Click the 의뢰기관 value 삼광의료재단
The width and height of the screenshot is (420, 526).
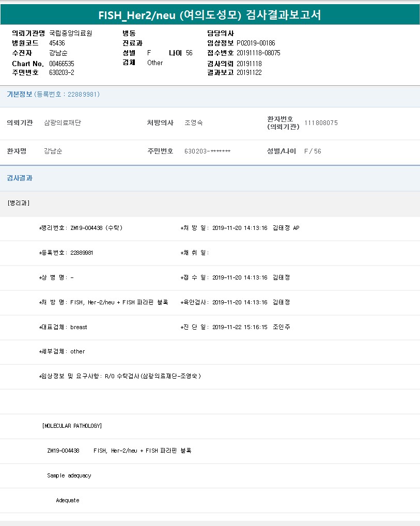pos(63,123)
